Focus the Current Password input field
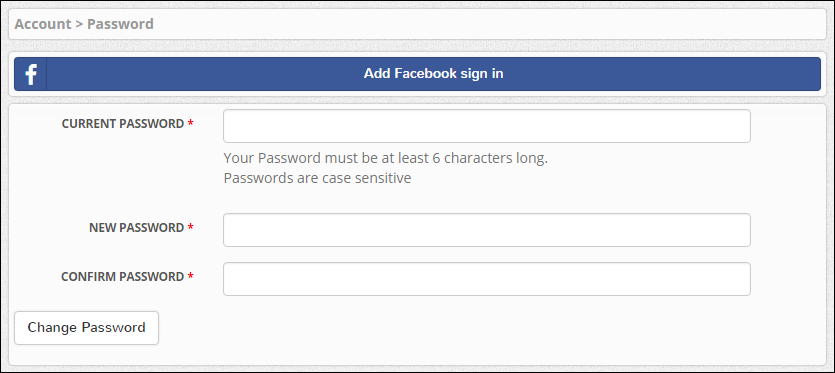This screenshot has height=373, width=835. [487, 126]
